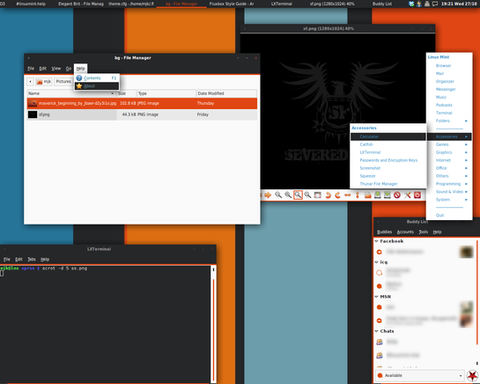Screen dimensions: 480x384
Task: Open the Available status dropdown
Action: pos(420,375)
